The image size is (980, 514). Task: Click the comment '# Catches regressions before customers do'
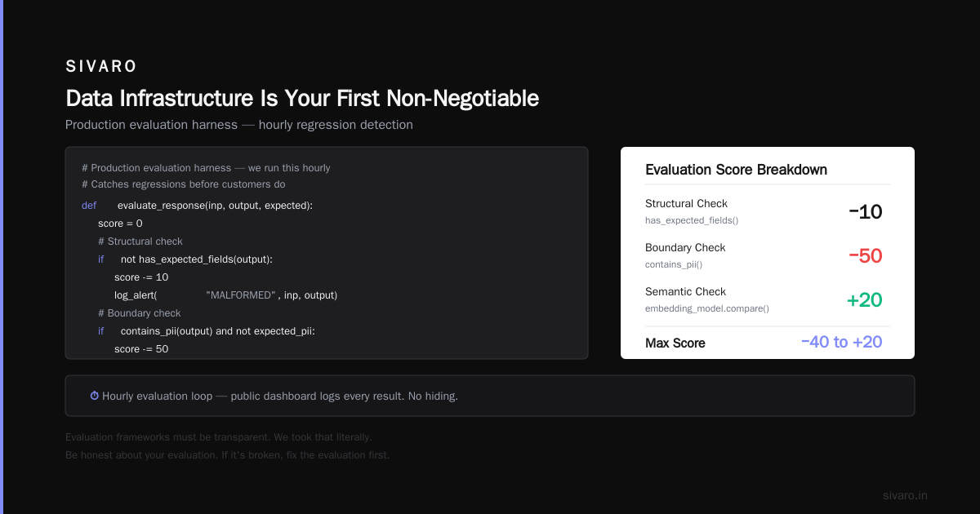184,184
